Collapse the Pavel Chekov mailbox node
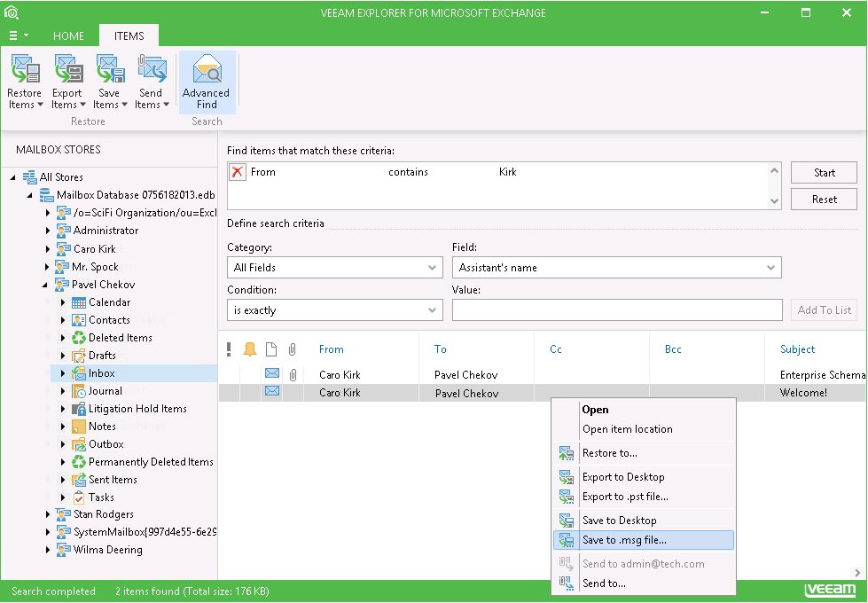The image size is (868, 603). tap(47, 285)
